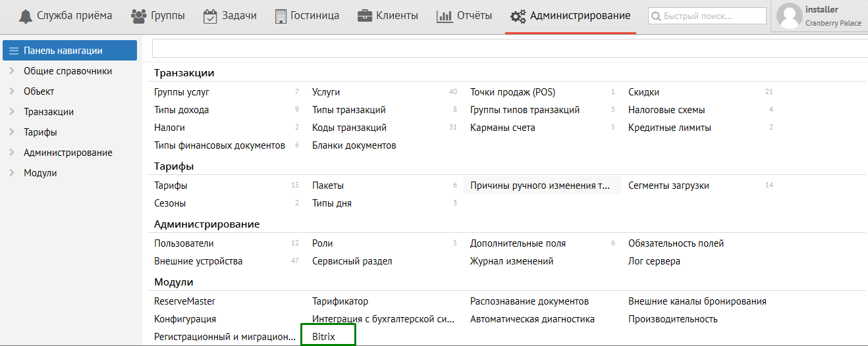
Task: Open the Пользователи list
Action: 184,243
